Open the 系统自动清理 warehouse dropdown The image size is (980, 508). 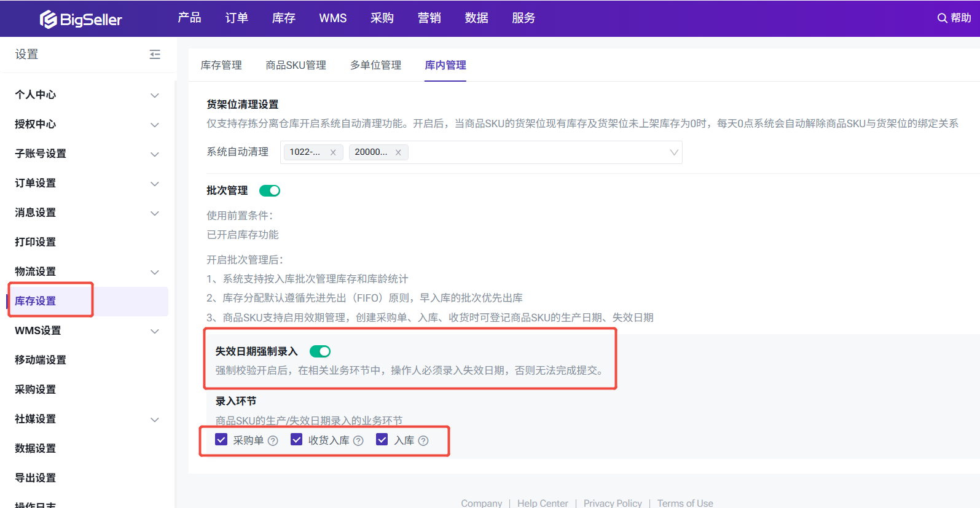tap(673, 152)
